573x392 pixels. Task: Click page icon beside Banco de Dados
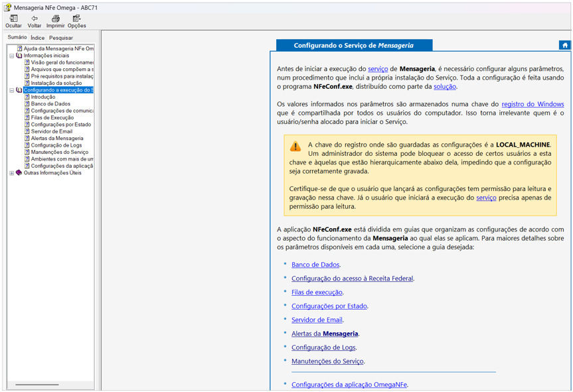[27, 103]
